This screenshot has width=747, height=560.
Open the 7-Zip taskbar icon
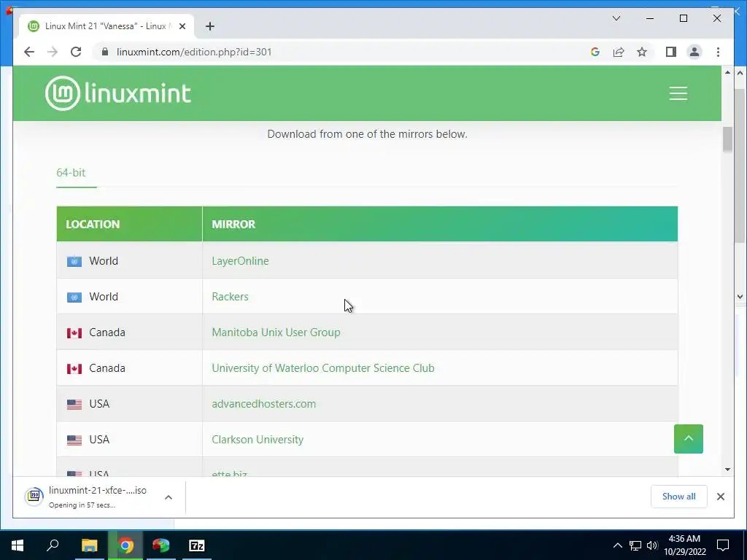pyautogui.click(x=197, y=545)
